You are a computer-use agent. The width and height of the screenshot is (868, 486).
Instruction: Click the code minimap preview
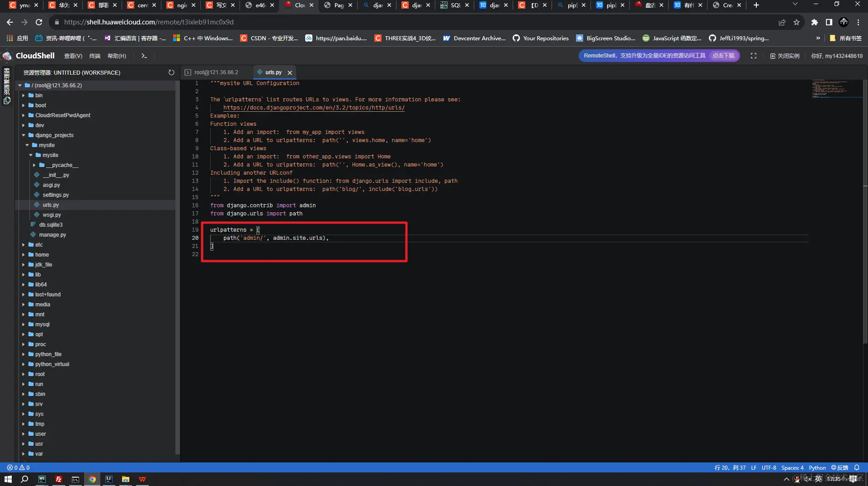click(x=836, y=89)
